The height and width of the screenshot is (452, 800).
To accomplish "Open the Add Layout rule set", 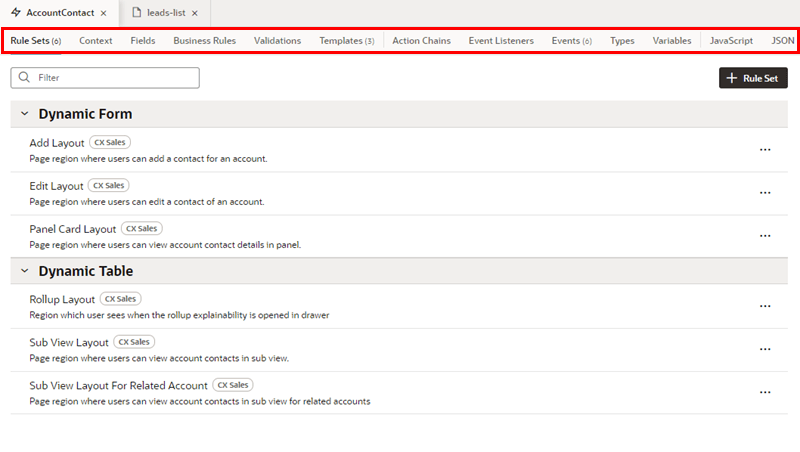I will (57, 143).
